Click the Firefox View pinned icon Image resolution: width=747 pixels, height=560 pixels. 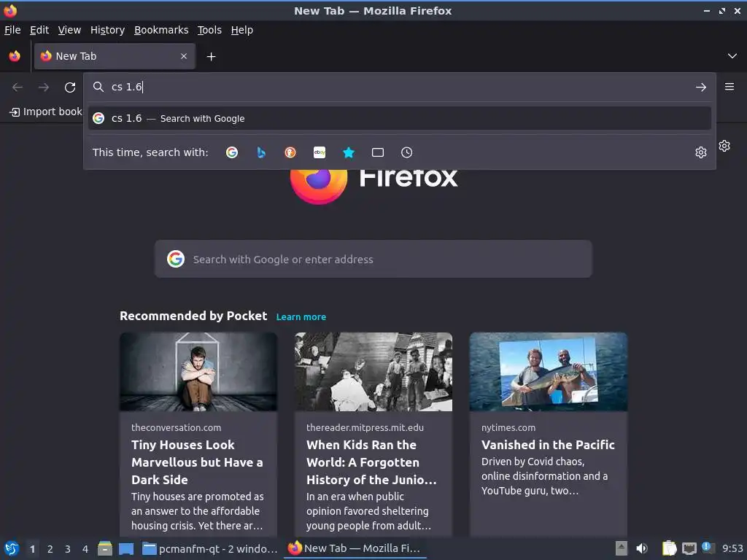[x=15, y=56]
